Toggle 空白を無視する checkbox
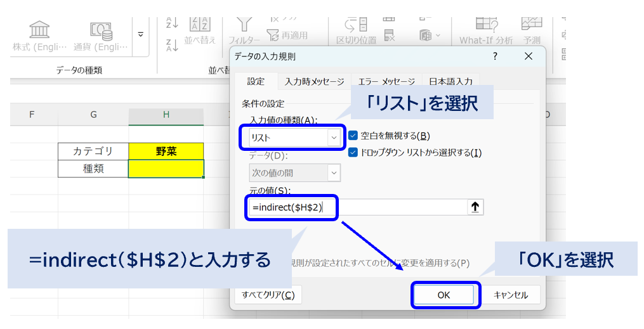Screen dimensions: 644x329 point(353,136)
